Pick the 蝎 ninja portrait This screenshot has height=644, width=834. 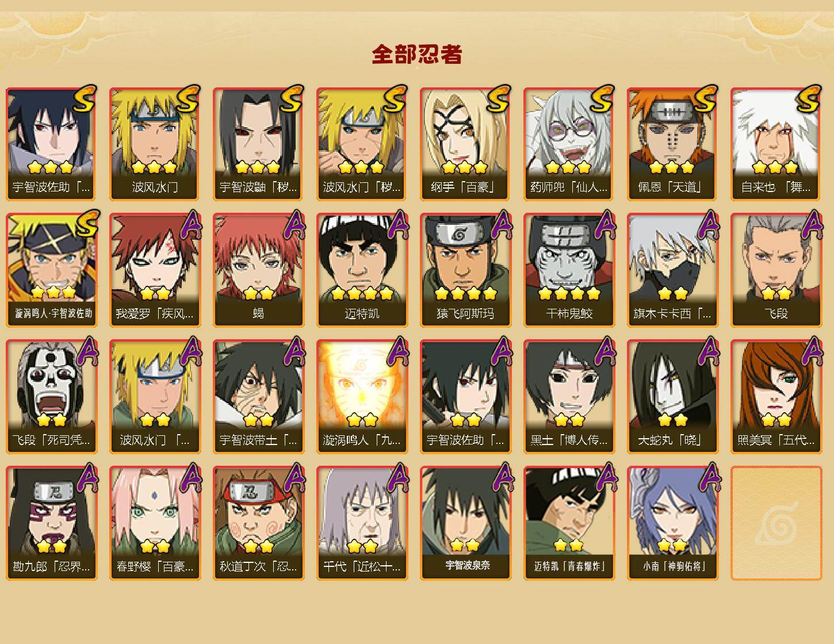(x=258, y=270)
